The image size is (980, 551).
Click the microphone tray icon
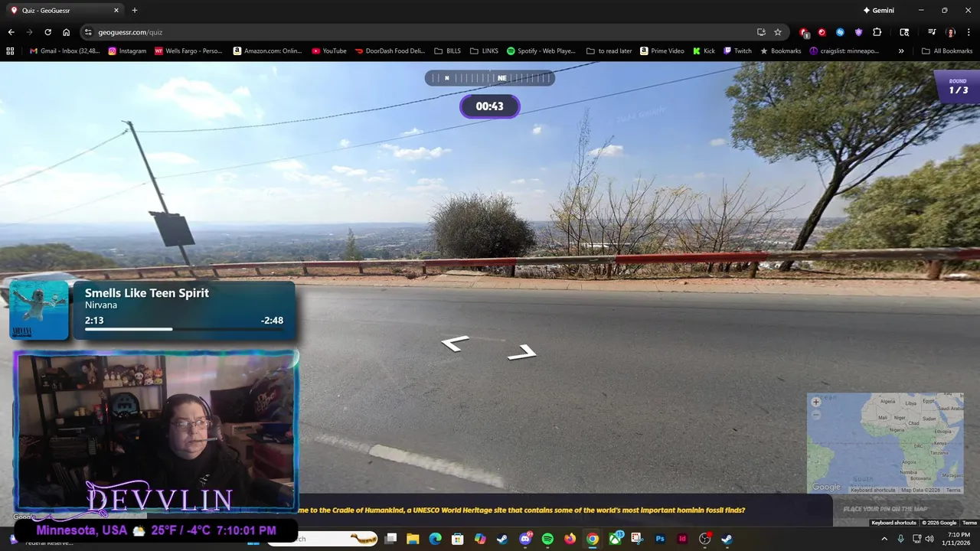tap(900, 539)
